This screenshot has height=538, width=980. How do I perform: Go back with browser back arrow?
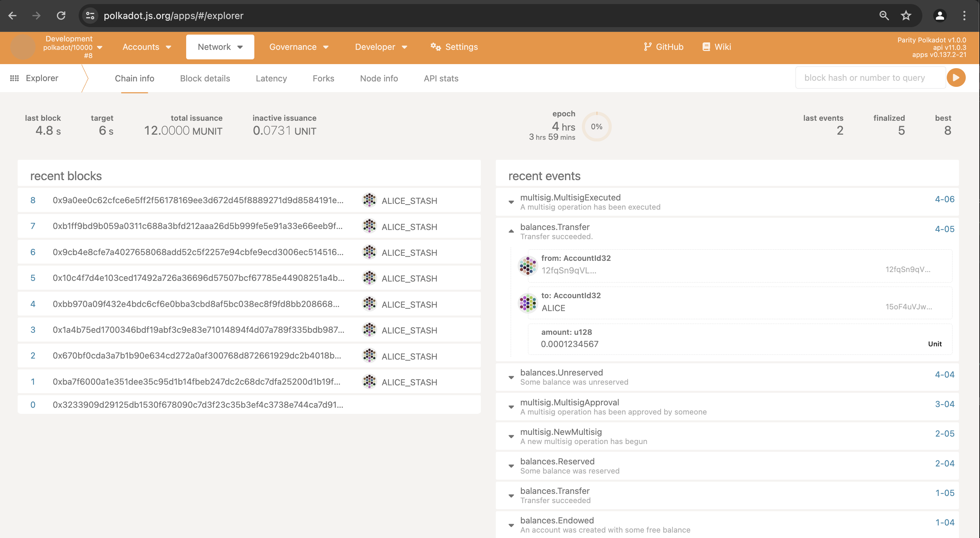pos(13,16)
